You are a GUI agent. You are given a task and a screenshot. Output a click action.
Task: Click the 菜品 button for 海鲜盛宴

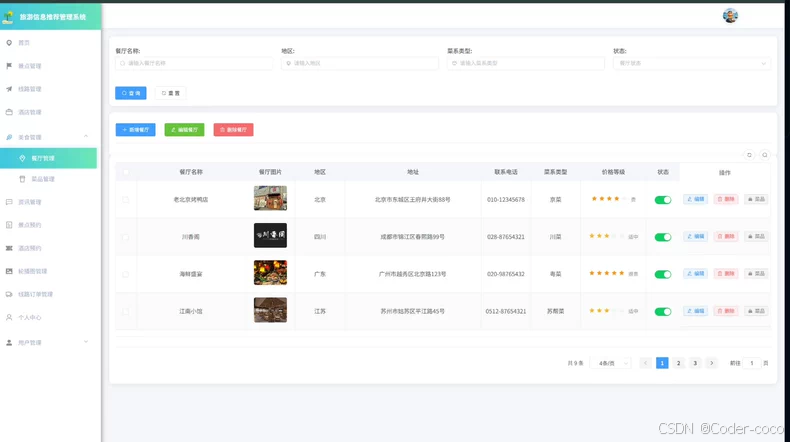coord(756,274)
